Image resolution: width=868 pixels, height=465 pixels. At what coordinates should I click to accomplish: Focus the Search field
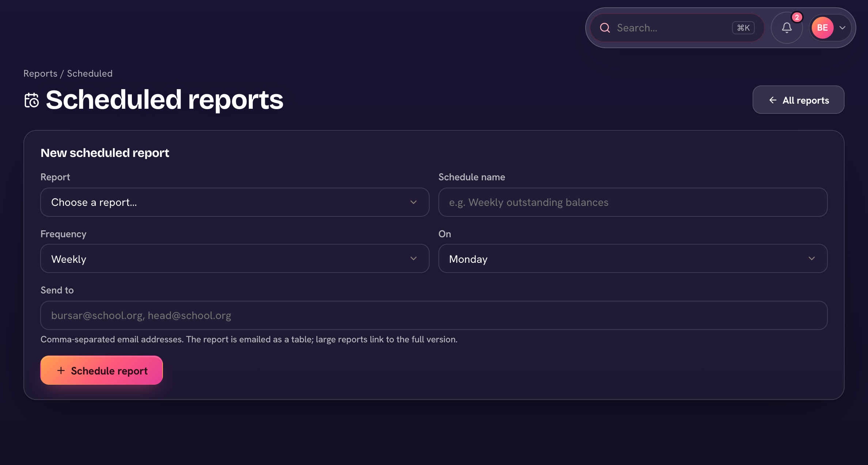(677, 28)
